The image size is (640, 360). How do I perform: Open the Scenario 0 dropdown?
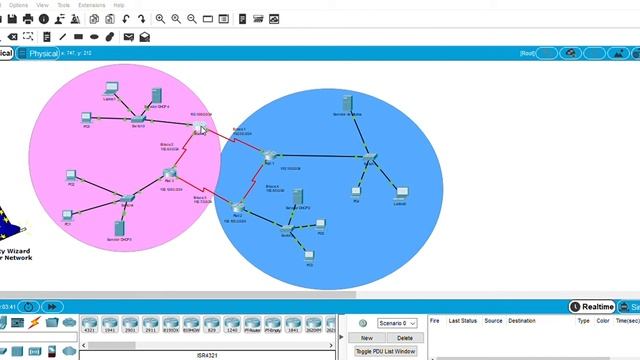[x=397, y=323]
